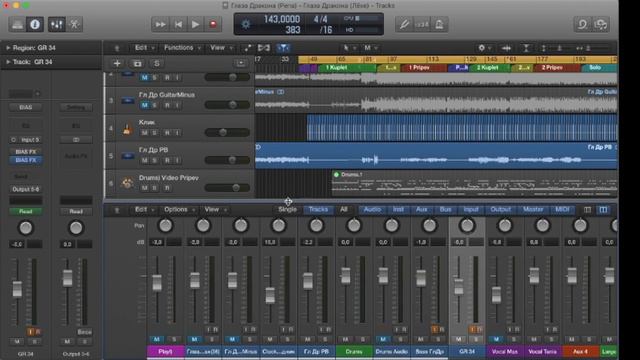Toggle the Audio channel filter

[x=372, y=210]
